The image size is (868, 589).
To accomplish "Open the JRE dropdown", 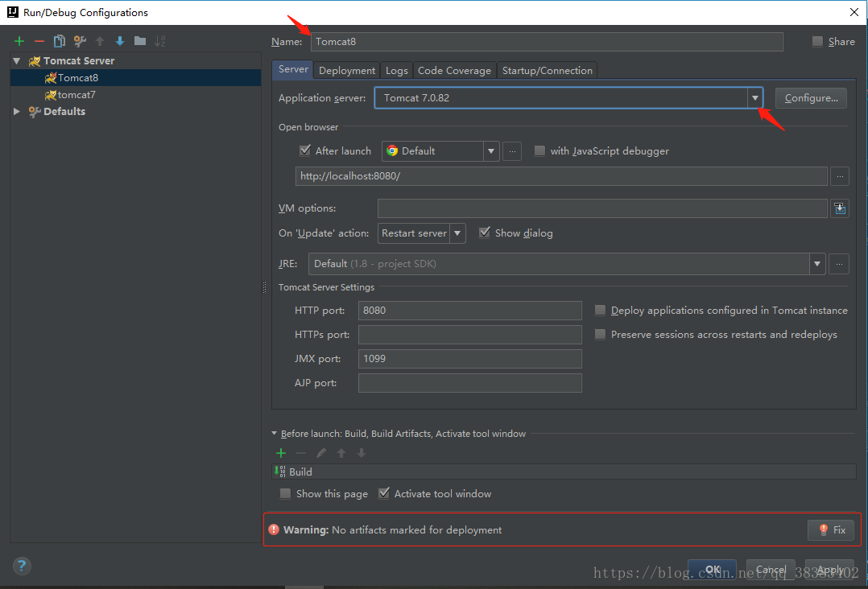I will click(x=817, y=264).
